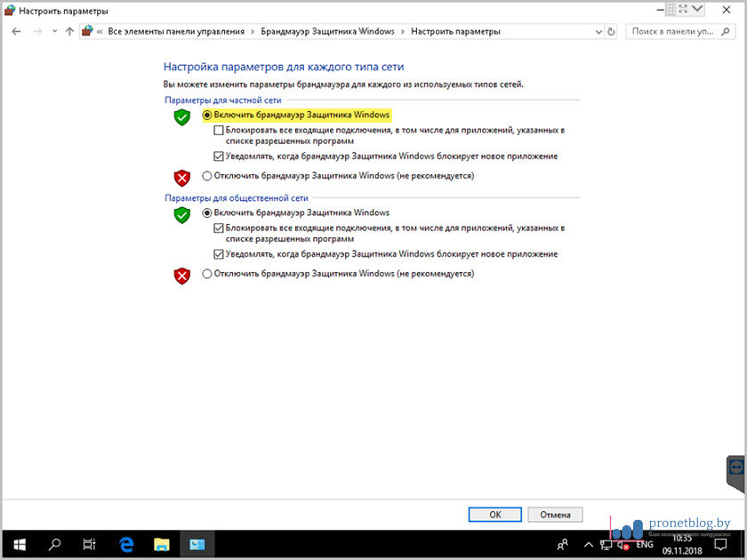
Task: Click the green shield icon for private network
Action: point(181,116)
